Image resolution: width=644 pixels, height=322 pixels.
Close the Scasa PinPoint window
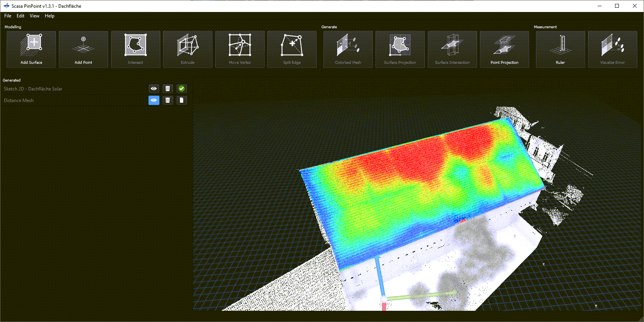point(635,6)
